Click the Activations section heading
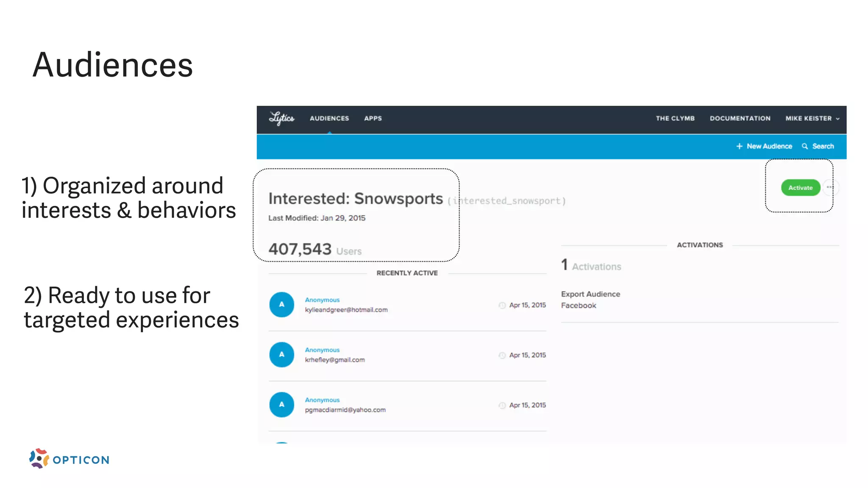868x488 pixels. click(700, 245)
